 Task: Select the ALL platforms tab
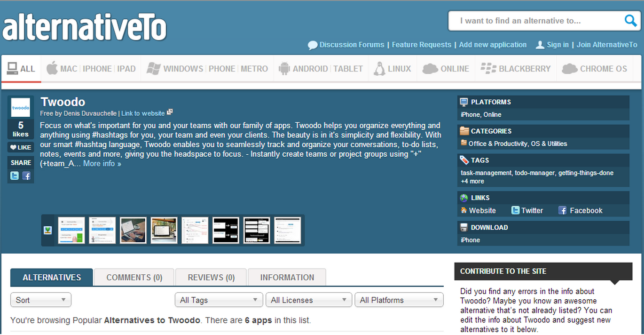(x=21, y=69)
